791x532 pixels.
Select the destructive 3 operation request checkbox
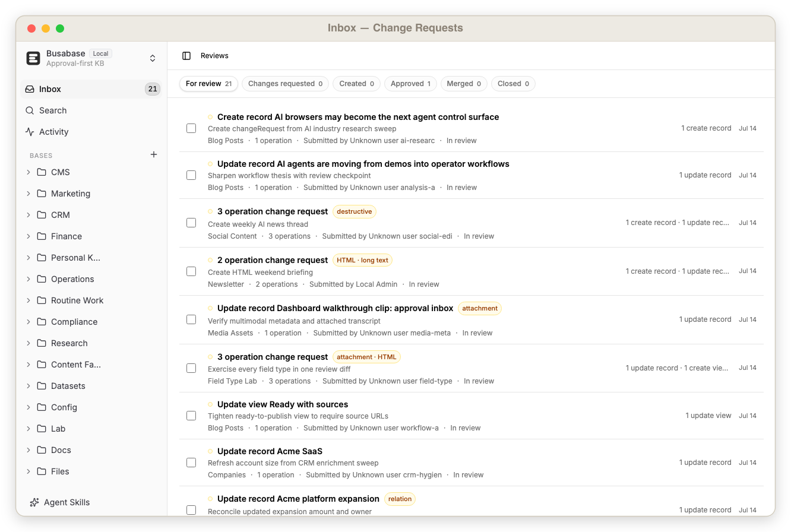pyautogui.click(x=191, y=223)
